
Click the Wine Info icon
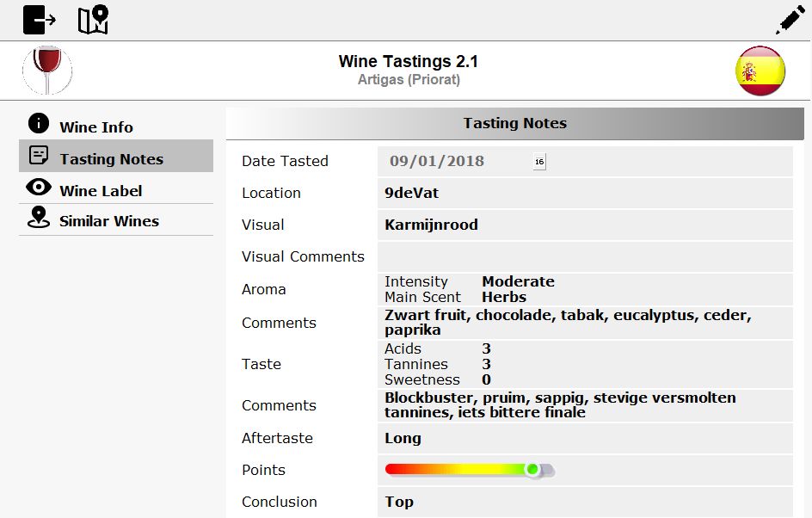click(x=39, y=123)
